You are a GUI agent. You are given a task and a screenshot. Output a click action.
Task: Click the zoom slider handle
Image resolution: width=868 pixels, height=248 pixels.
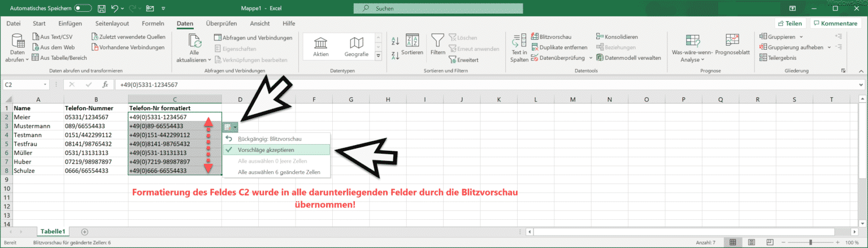(810, 242)
